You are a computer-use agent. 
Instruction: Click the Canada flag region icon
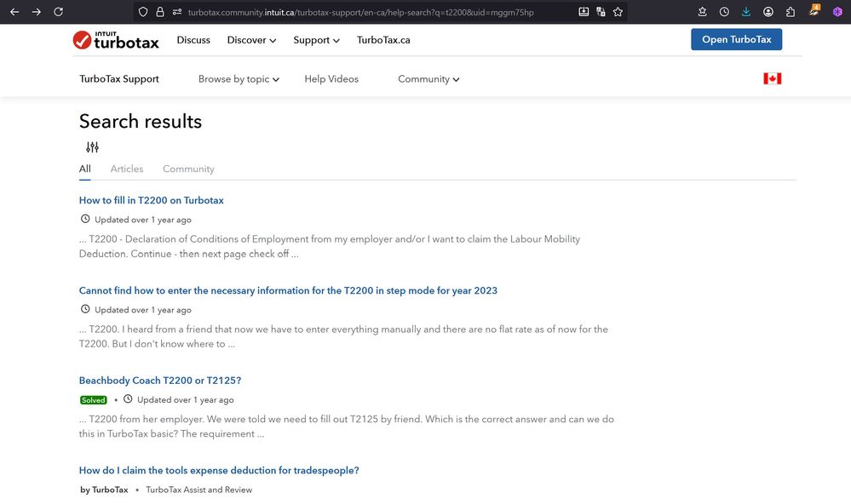pyautogui.click(x=772, y=78)
